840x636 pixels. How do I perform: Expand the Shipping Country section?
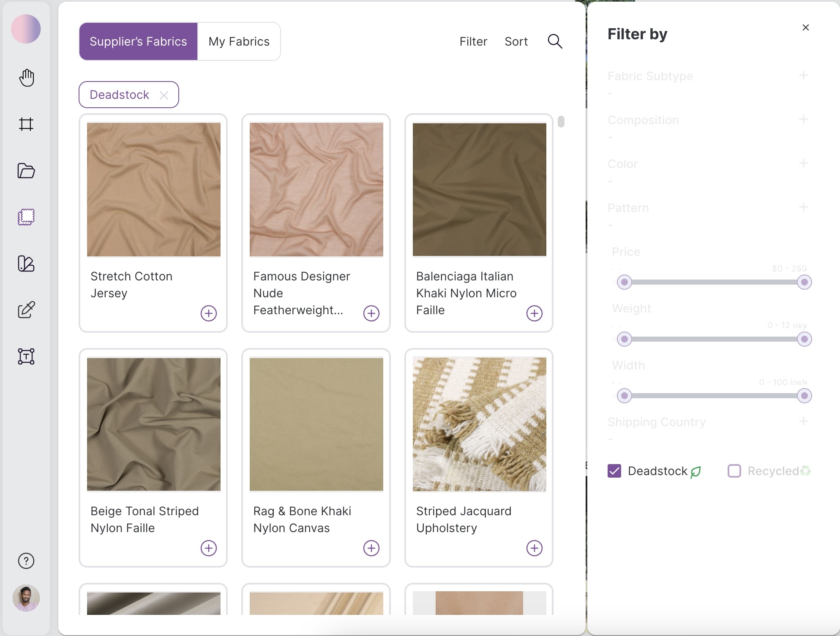804,421
